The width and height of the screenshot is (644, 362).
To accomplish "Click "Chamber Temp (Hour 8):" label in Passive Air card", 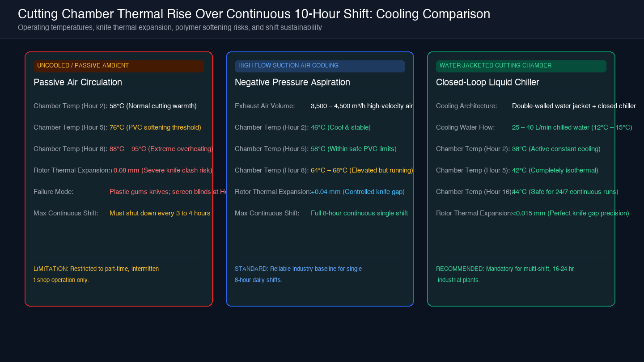I will tap(71, 149).
